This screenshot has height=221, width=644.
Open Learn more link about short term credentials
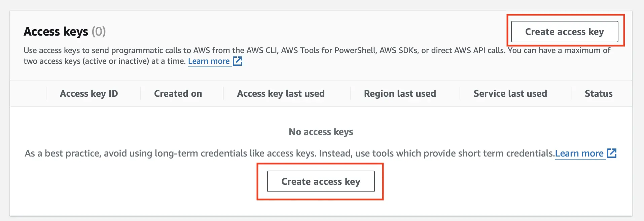[x=579, y=153]
